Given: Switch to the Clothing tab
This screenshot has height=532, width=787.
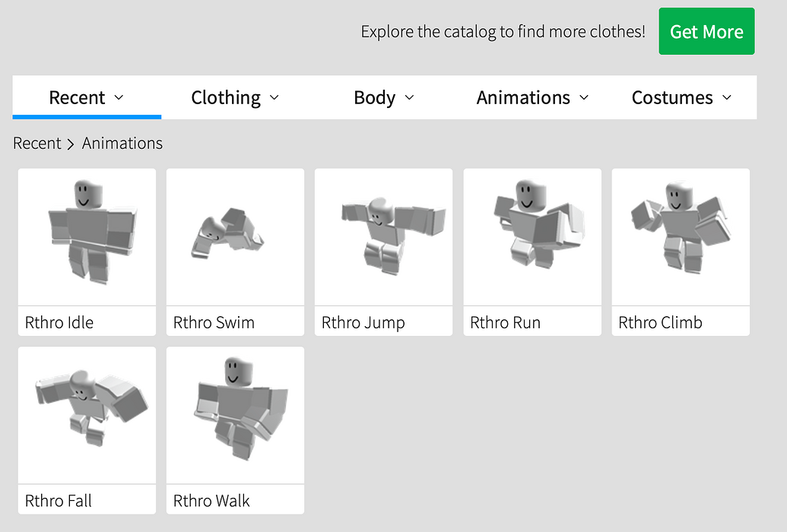Looking at the screenshot, I should coord(225,97).
